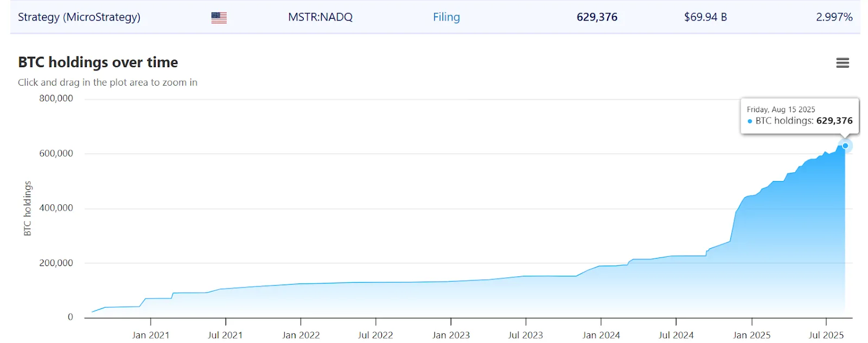Viewport: 868px width, 343px height.
Task: Click the Jan 2021 x-axis label
Action: (151, 335)
